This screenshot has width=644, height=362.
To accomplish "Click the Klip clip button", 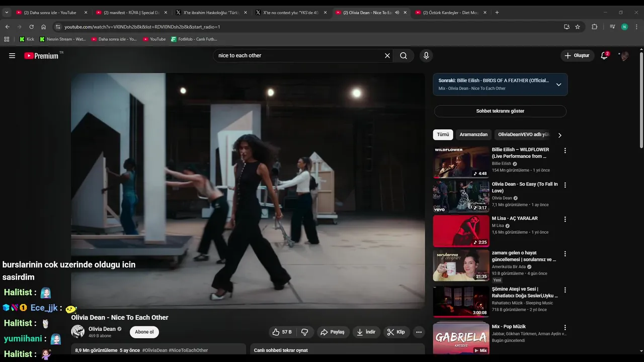I will pyautogui.click(x=396, y=332).
